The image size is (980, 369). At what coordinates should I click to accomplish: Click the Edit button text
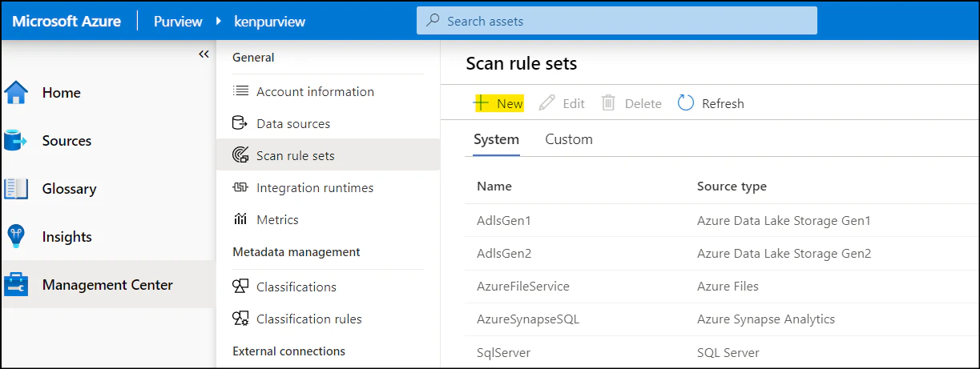coord(574,103)
